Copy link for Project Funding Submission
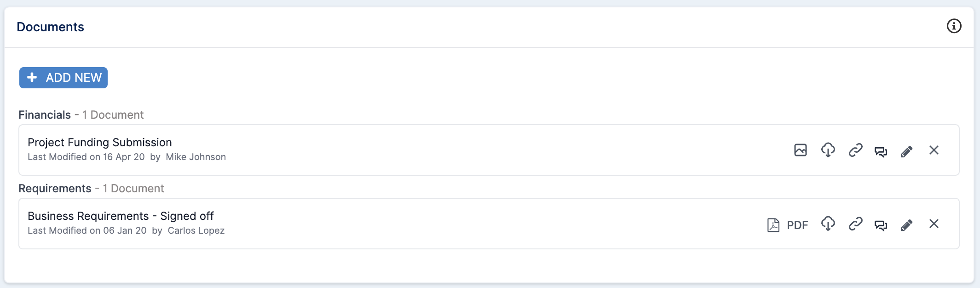The height and width of the screenshot is (288, 980). [x=855, y=150]
